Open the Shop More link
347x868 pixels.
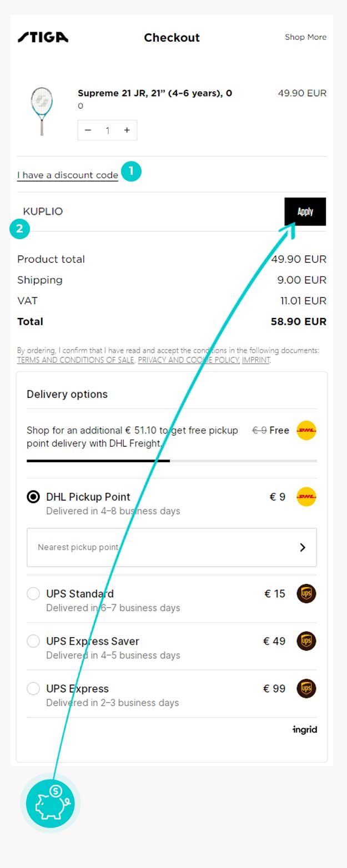pos(305,37)
